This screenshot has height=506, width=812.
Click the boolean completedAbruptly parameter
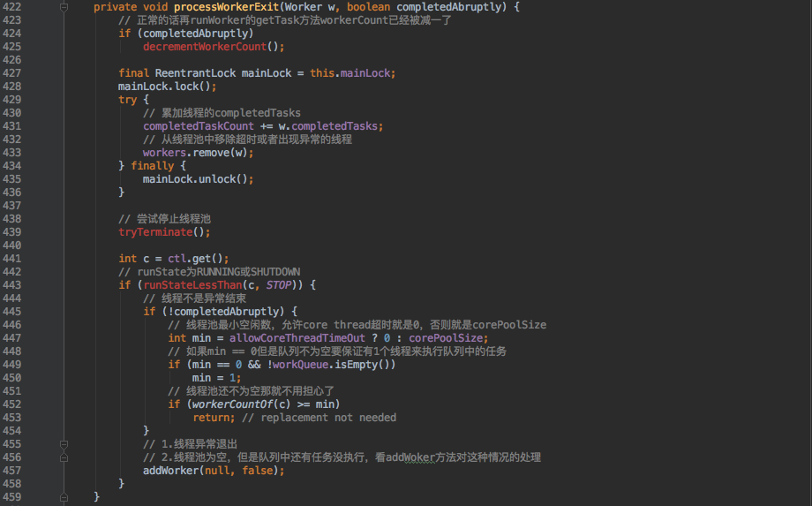[x=425, y=7]
